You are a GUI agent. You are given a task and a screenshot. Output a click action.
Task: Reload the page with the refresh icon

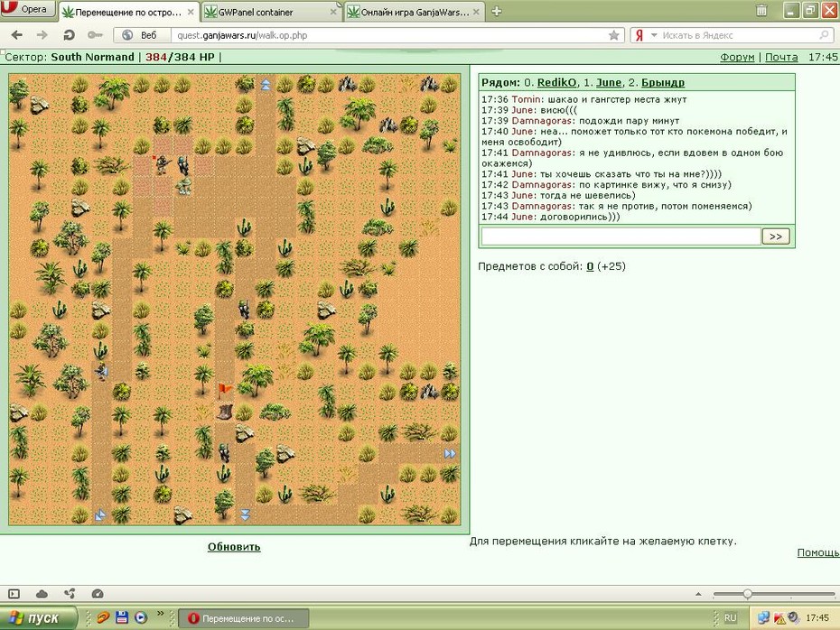pyautogui.click(x=69, y=35)
